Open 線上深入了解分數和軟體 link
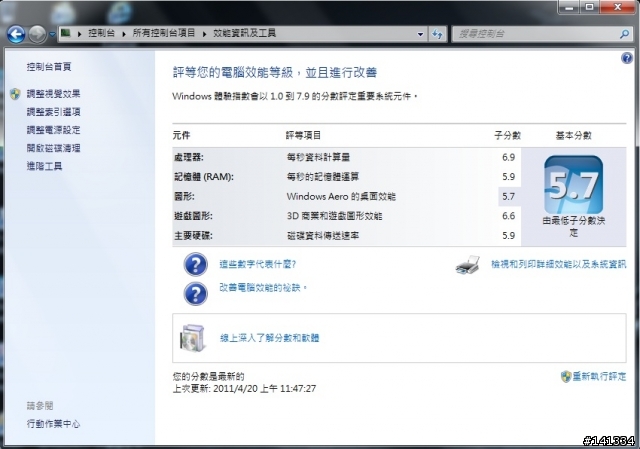This screenshot has height=449, width=640. tap(269, 338)
